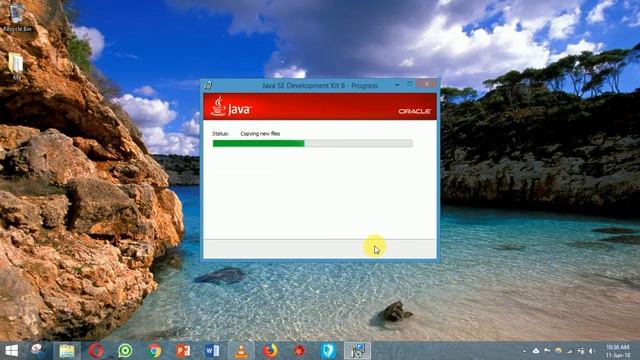Open the taskbar clock and date
640x360 pixels.
tap(618, 351)
